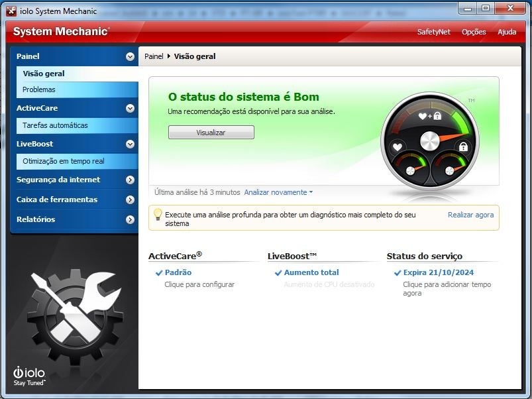Screen dimensions: 532x399
Task: Click the checkmark icon beside Padrão
Action: pos(160,272)
